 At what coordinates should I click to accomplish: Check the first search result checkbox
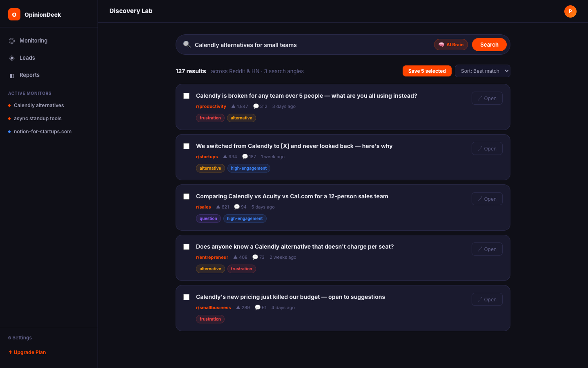tap(186, 96)
